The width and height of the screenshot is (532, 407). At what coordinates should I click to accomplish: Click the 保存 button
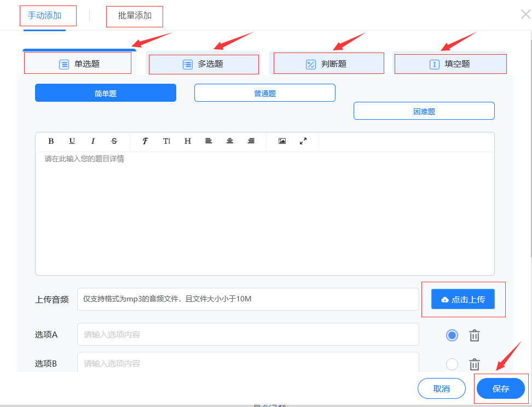point(501,389)
